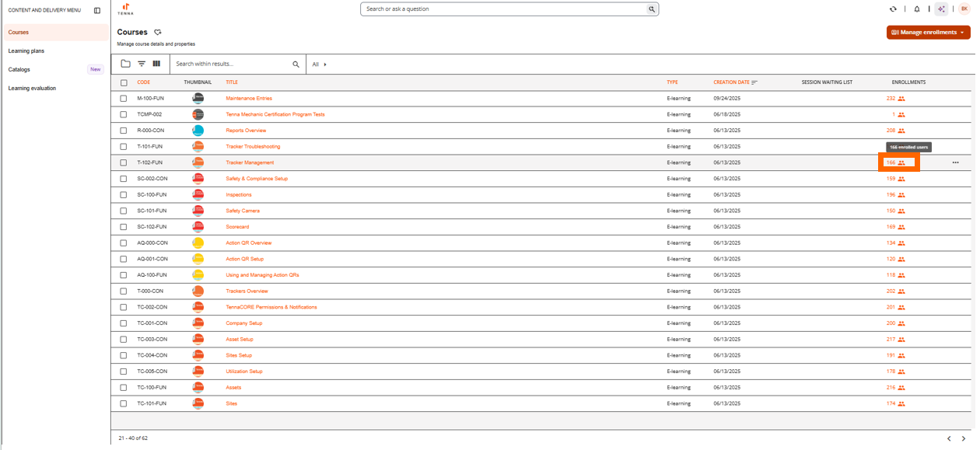
Task: Open the column chooser icon
Action: point(156,64)
